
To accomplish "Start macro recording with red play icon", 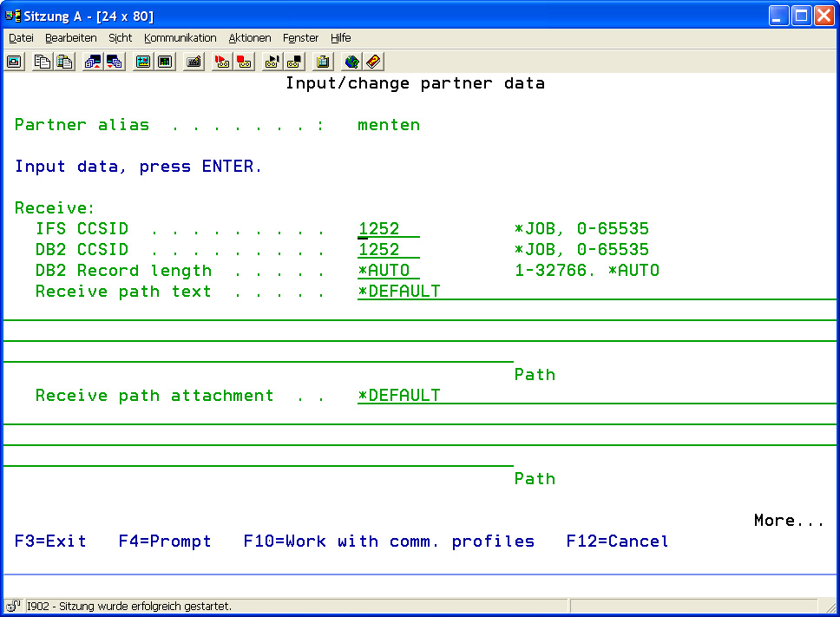I will pos(222,62).
